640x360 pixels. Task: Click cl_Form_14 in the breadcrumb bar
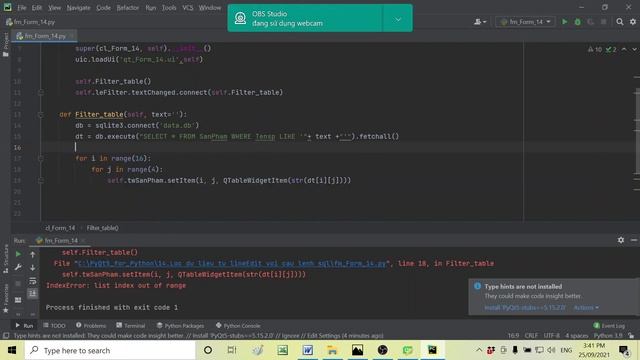point(60,228)
